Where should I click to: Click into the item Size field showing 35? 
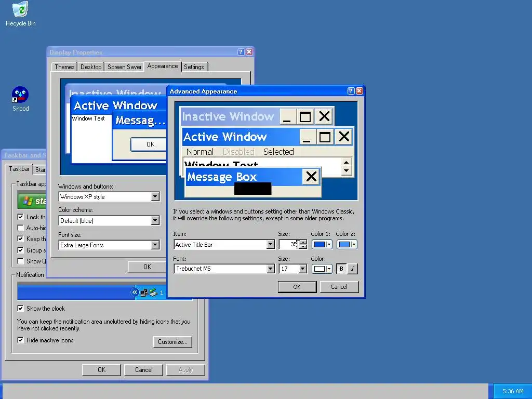[x=289, y=244]
